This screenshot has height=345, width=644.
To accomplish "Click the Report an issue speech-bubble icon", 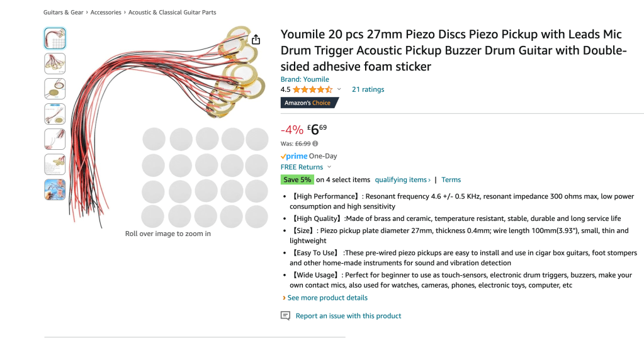I will click(285, 316).
